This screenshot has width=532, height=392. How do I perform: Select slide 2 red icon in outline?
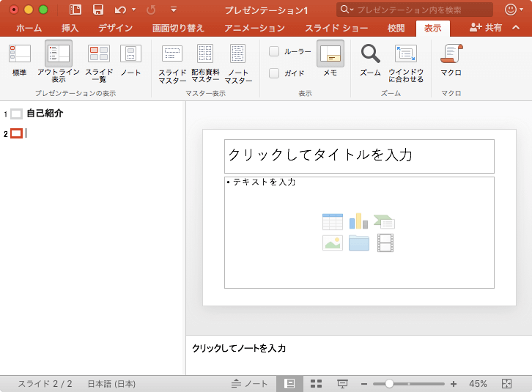16,133
